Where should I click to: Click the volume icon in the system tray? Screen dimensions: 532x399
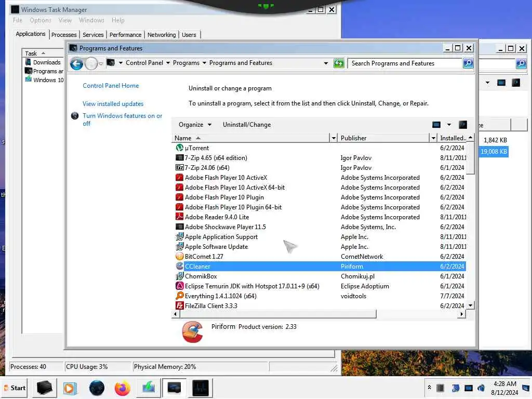click(x=481, y=388)
